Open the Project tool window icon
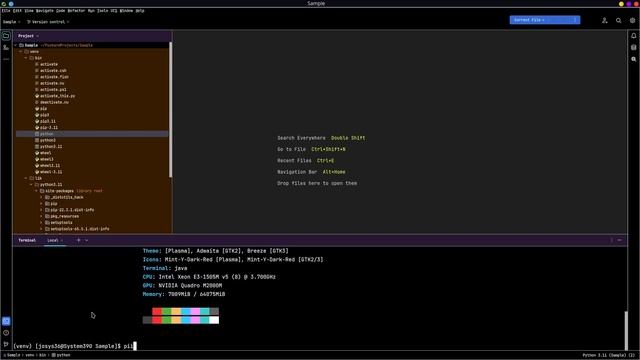The width and height of the screenshot is (640, 360). pos(6,36)
